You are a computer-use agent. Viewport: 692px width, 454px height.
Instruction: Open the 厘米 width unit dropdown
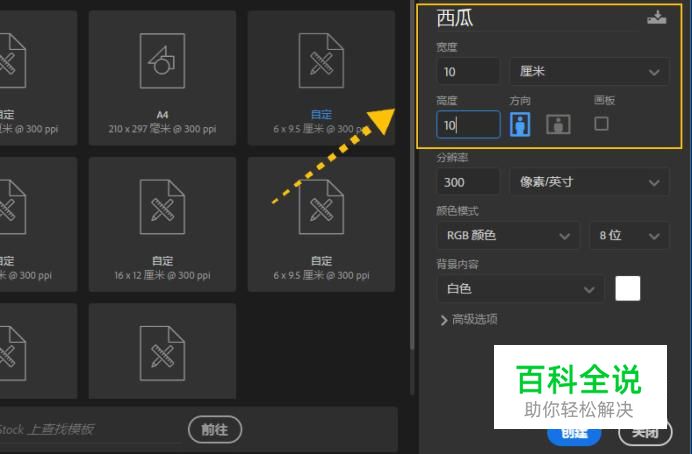[x=589, y=71]
